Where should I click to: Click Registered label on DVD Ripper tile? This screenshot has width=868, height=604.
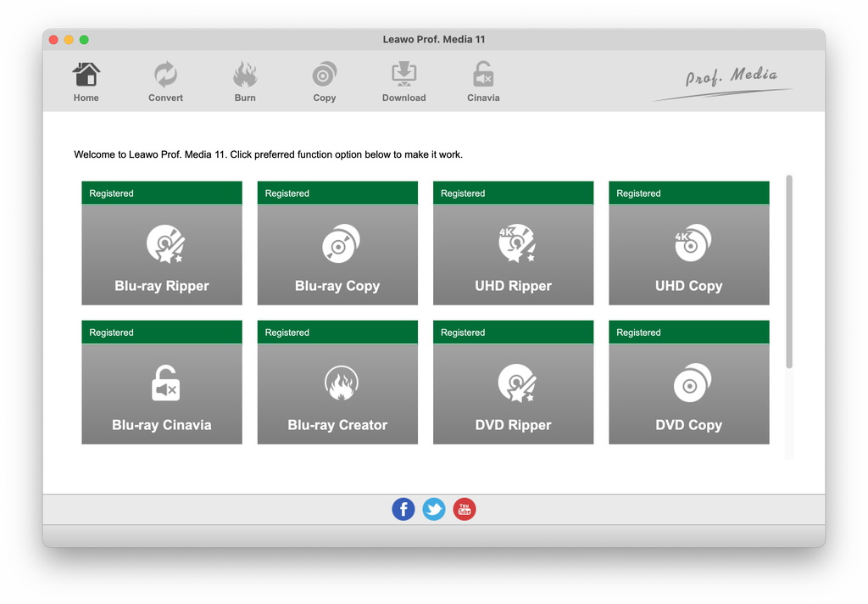click(x=463, y=333)
